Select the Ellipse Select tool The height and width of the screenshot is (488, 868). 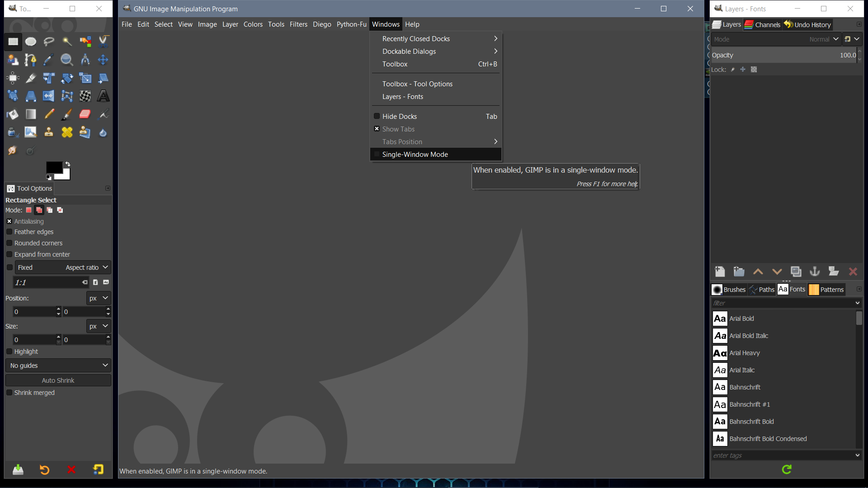pyautogui.click(x=31, y=42)
